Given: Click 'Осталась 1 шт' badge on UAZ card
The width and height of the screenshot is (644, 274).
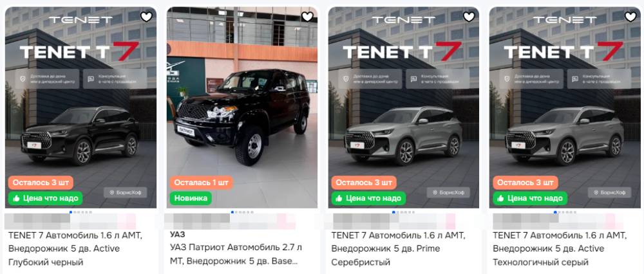Looking at the screenshot, I should pos(201,183).
